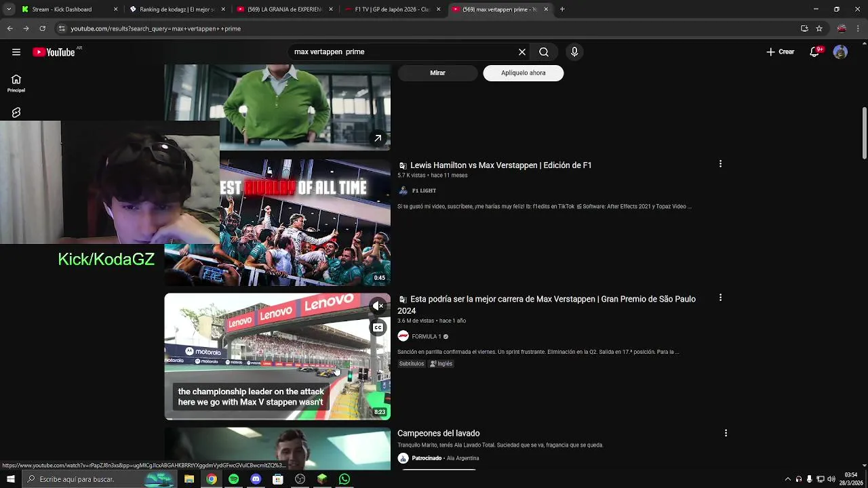Go back in browser history
The width and height of the screenshot is (868, 488).
[9, 28]
